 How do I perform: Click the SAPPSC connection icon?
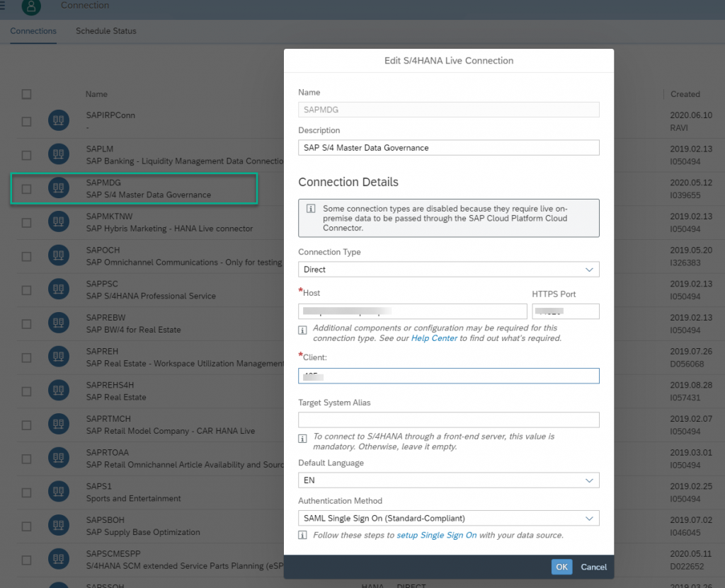tap(59, 289)
